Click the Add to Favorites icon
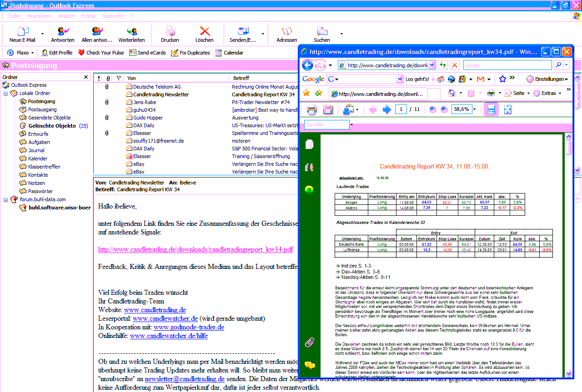582x392 pixels. [x=318, y=93]
